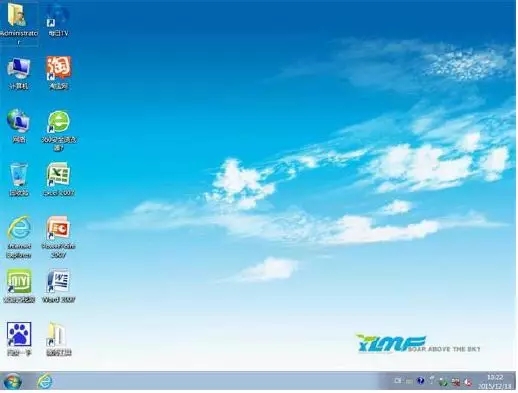518x393 pixels.
Task: Click the CH input language indicator
Action: click(x=397, y=380)
